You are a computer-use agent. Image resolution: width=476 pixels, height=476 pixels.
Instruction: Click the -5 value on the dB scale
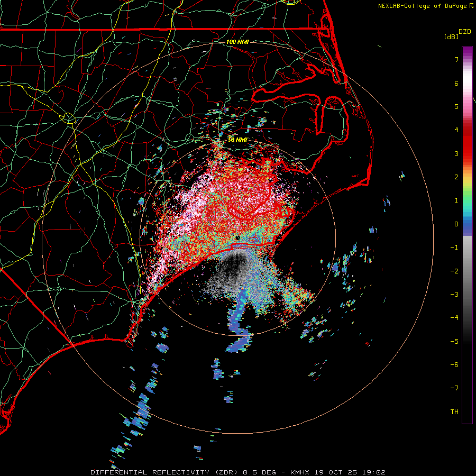point(454,342)
